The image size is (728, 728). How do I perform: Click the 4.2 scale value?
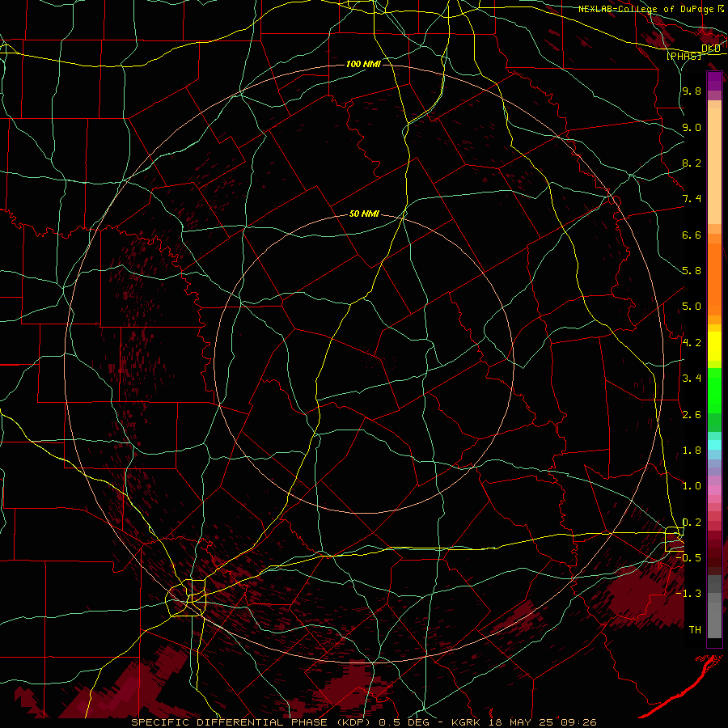(692, 343)
